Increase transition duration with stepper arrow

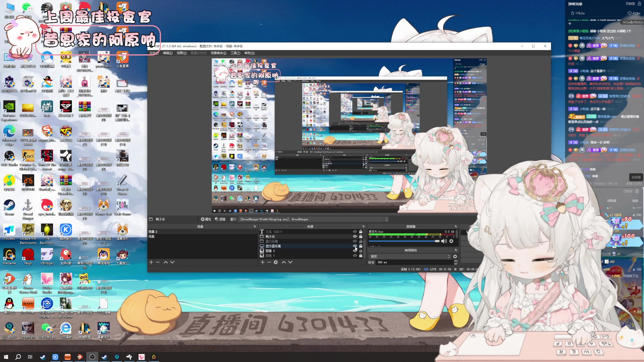click(455, 261)
